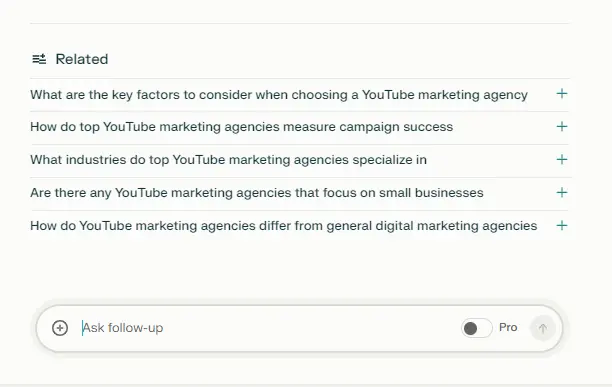Click plus beside 'focus on small businesses' question

(562, 192)
